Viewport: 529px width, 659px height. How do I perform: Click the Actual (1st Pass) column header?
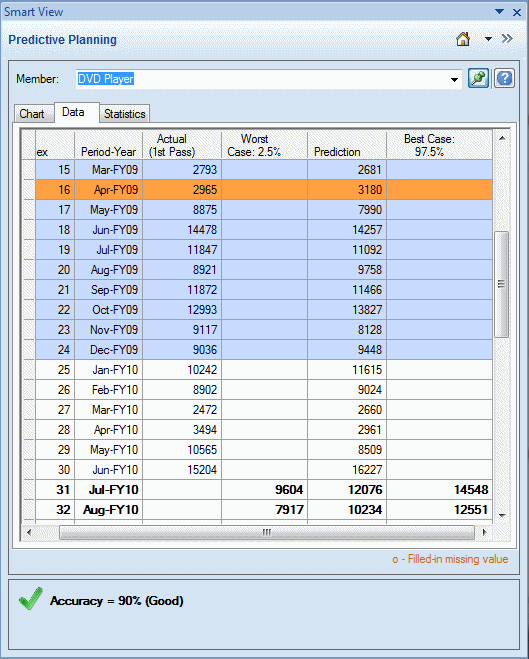pyautogui.click(x=182, y=145)
